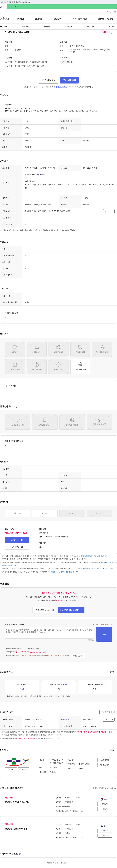Click the 전송 button

coord(104,634)
